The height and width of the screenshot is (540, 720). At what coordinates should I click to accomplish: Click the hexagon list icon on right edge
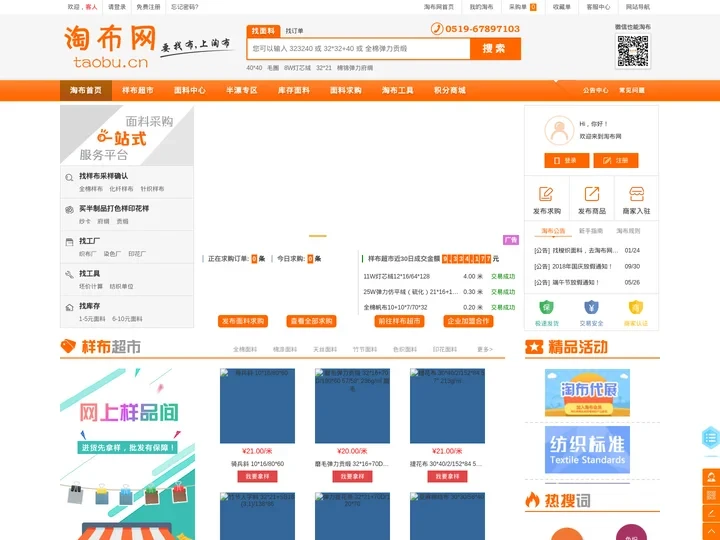(711, 437)
